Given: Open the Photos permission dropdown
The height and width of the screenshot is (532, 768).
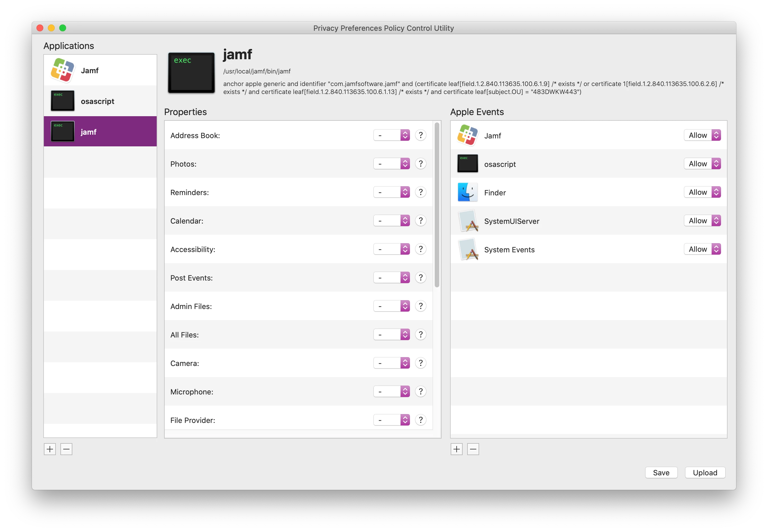Looking at the screenshot, I should pos(391,164).
